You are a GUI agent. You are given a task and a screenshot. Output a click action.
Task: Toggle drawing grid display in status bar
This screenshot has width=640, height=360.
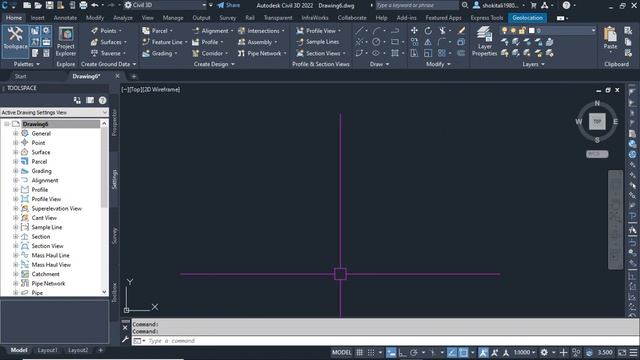(359, 352)
